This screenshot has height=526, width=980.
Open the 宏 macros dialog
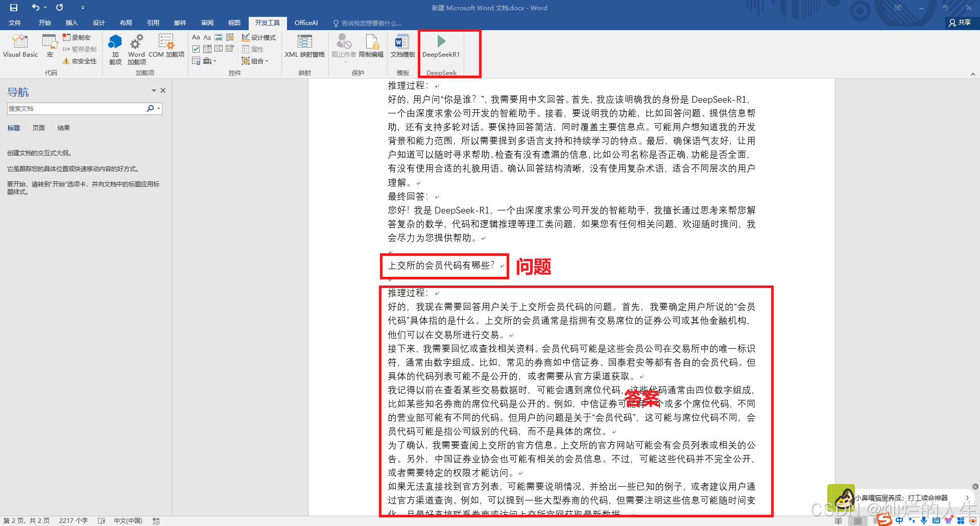[50, 46]
